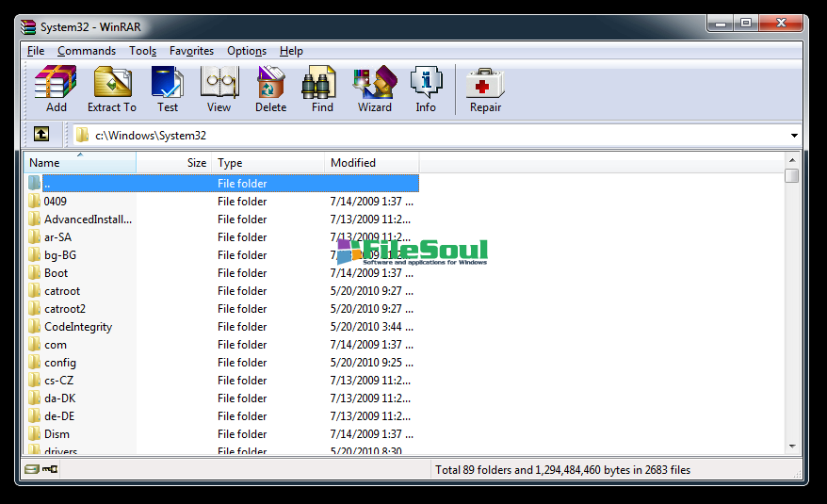Click the key password icon in status bar
Viewport: 827px width, 504px height.
point(50,468)
